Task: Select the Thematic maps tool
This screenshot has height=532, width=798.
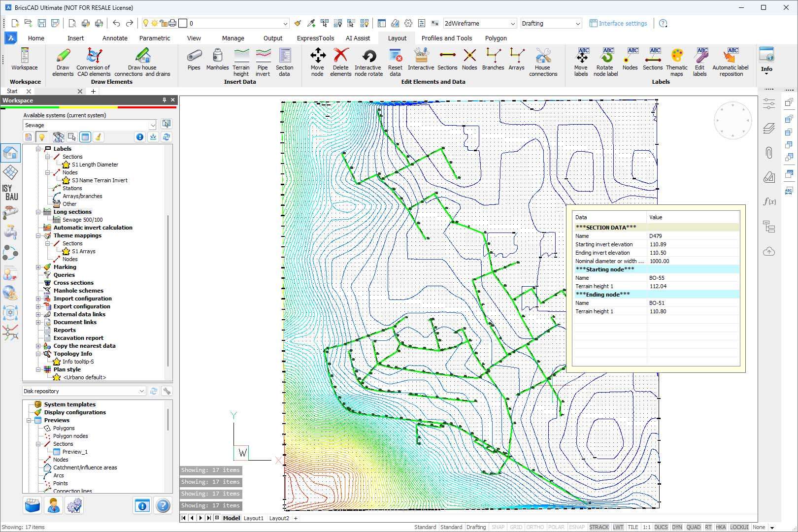Action: (677, 61)
